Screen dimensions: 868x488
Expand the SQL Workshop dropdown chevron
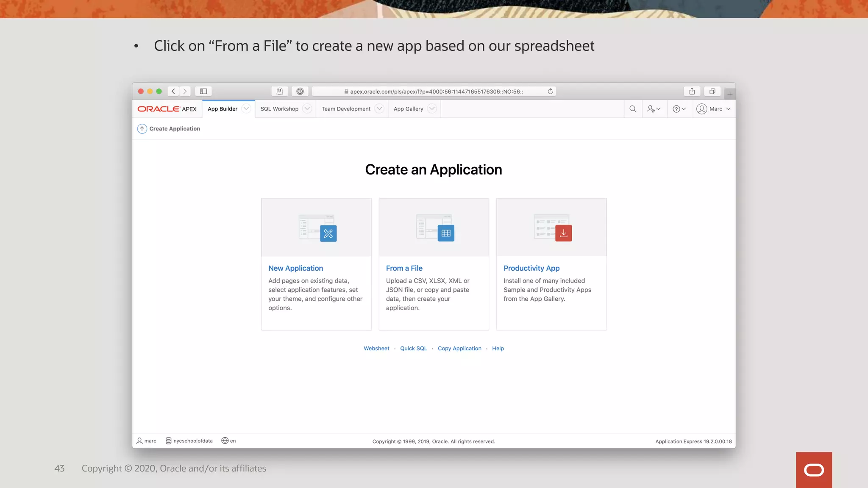pos(307,109)
